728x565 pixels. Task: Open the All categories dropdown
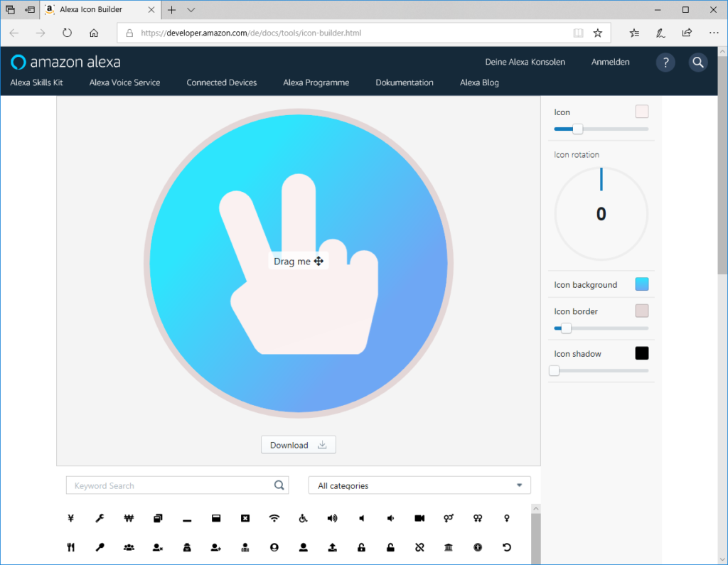pyautogui.click(x=419, y=485)
